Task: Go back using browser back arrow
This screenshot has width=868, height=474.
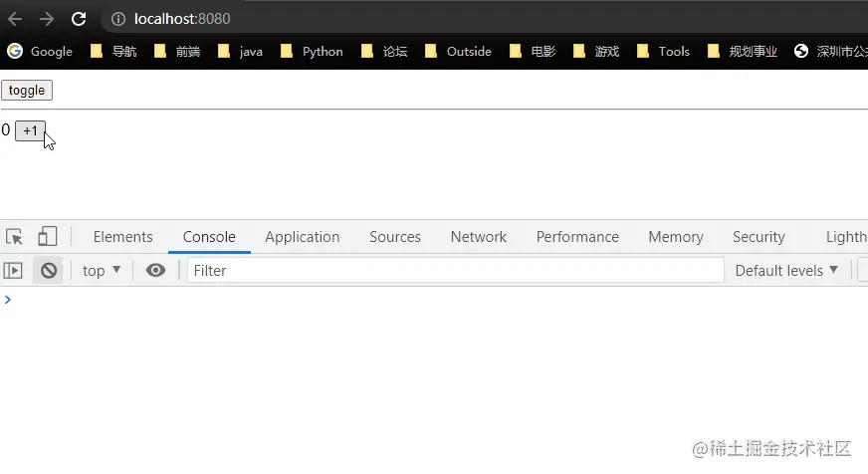Action: [15, 19]
